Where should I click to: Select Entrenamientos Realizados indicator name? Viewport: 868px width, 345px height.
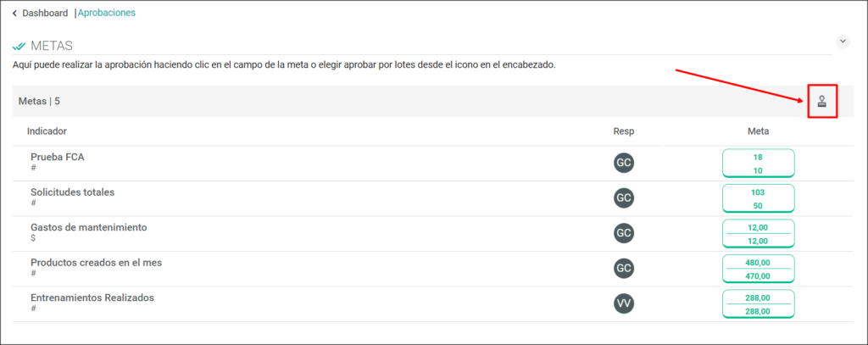pos(92,298)
